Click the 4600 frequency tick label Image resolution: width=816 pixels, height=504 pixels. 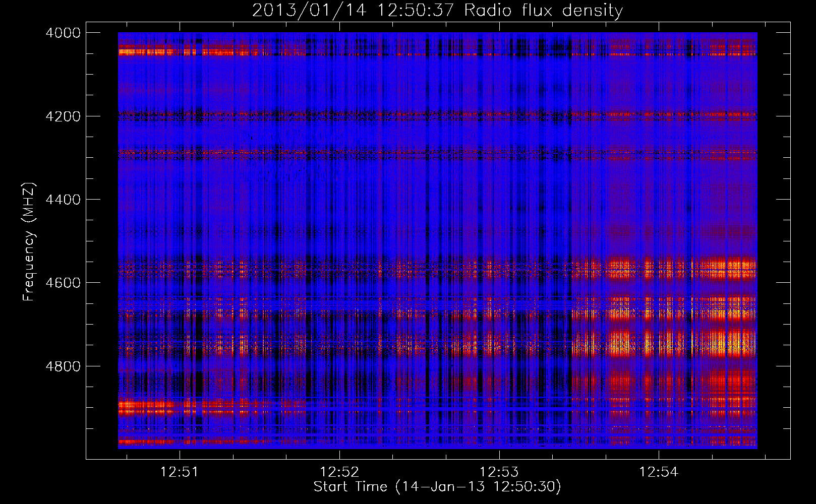click(x=63, y=283)
